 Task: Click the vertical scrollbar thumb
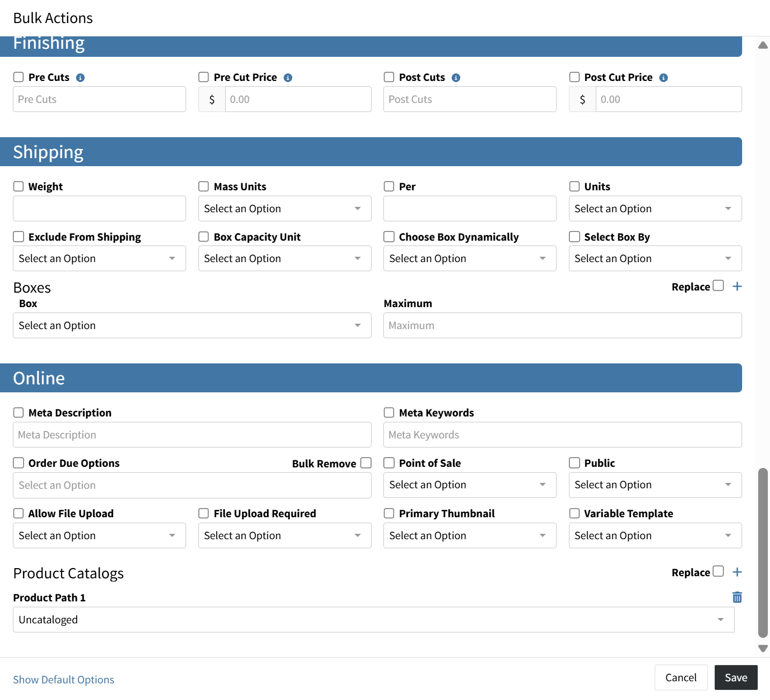[x=763, y=553]
